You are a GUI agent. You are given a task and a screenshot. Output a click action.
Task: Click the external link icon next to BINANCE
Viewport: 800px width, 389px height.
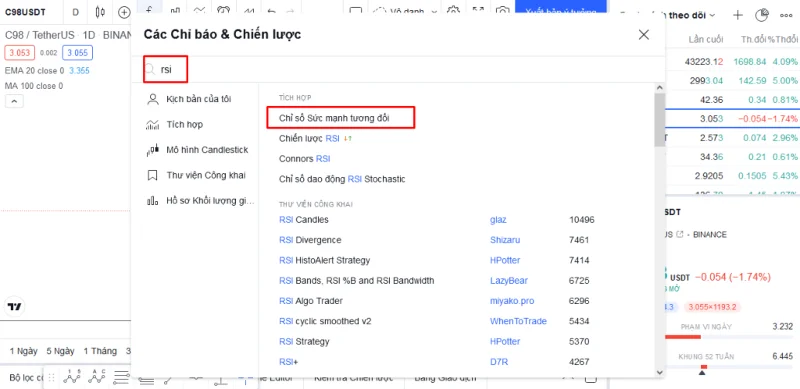[679, 235]
